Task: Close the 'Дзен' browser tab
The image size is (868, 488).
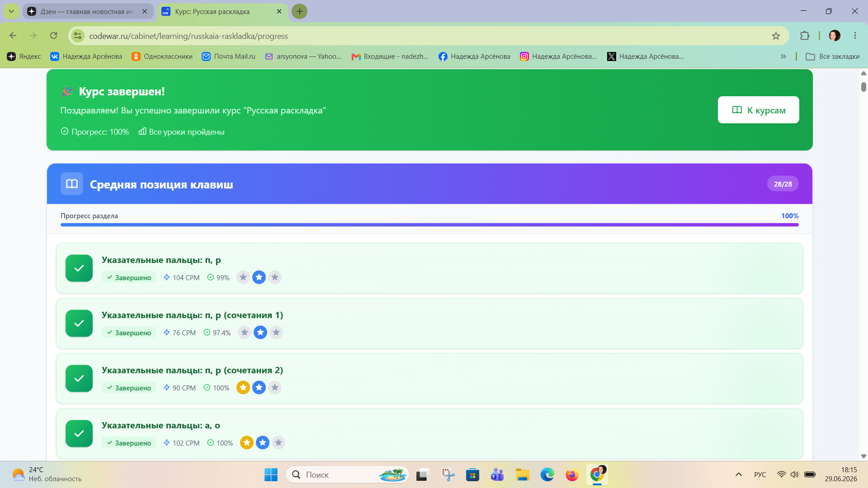Action: pyautogui.click(x=145, y=11)
